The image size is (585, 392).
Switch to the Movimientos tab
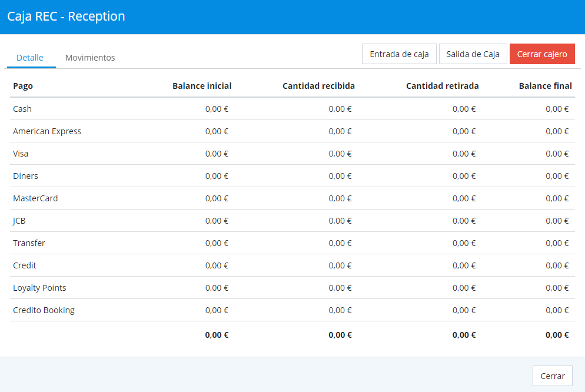tap(90, 58)
